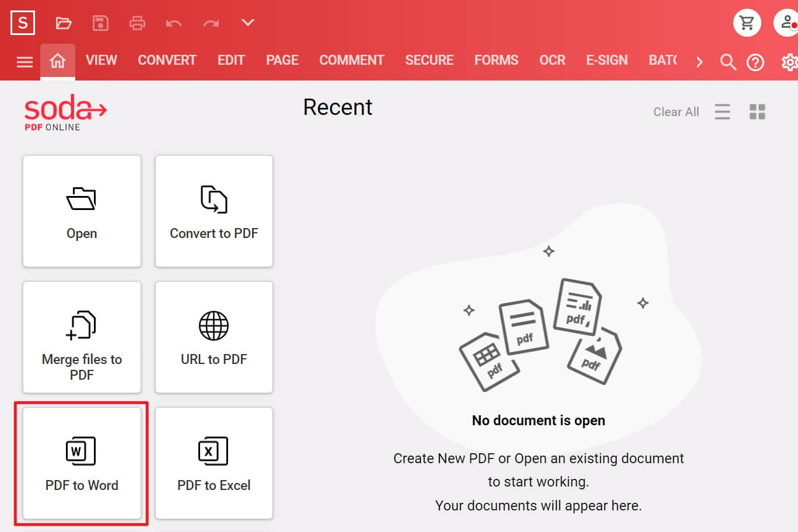Click the redo arrow icon
798x532 pixels.
211,23
